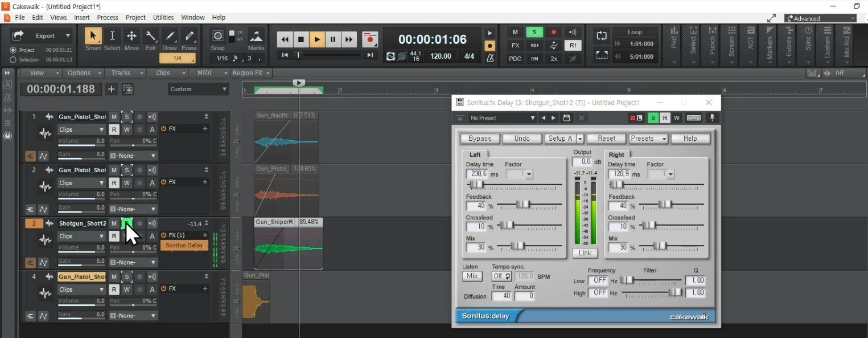
Task: Start playback with Play button
Action: point(317,39)
